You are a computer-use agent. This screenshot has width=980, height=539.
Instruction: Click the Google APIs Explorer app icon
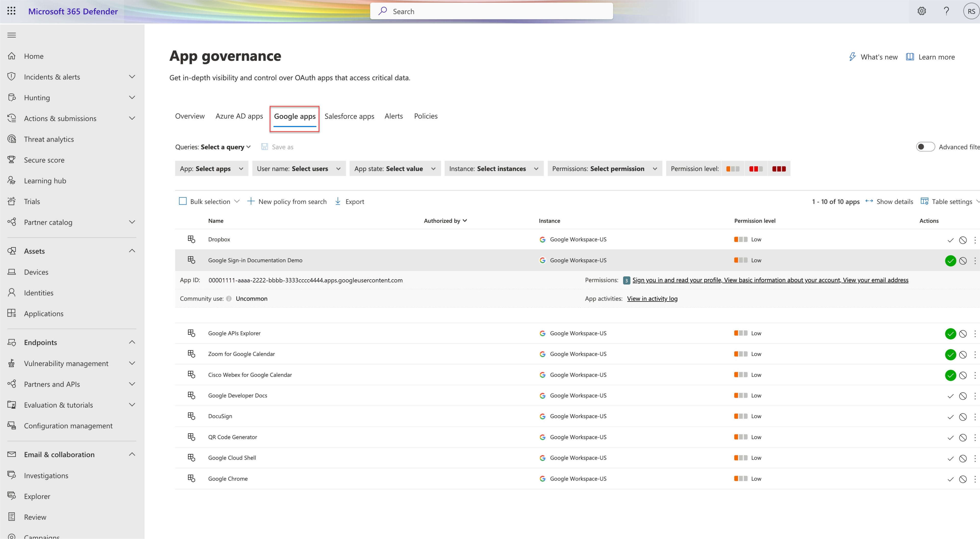pos(191,333)
